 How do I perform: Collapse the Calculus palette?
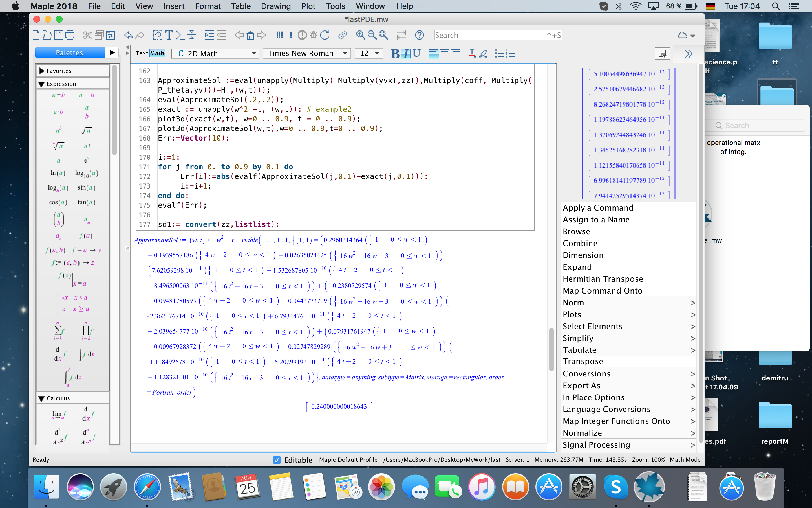click(x=42, y=398)
